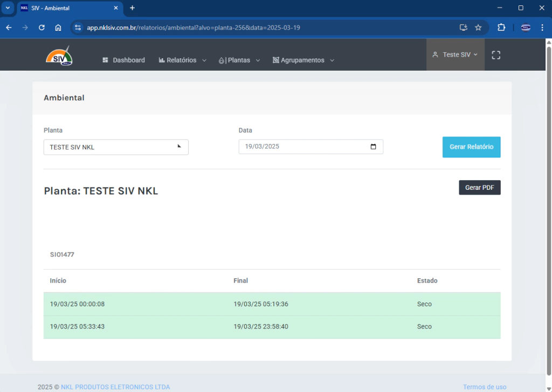This screenshot has height=392, width=552.
Task: Open a new browser tab
Action: point(133,8)
